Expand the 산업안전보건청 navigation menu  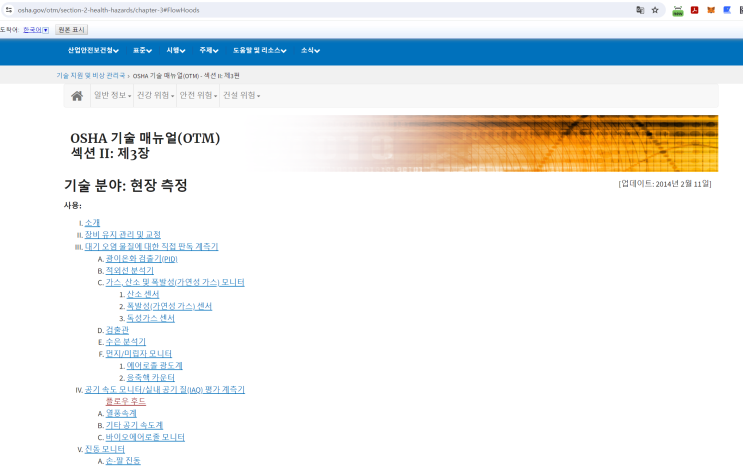93,50
